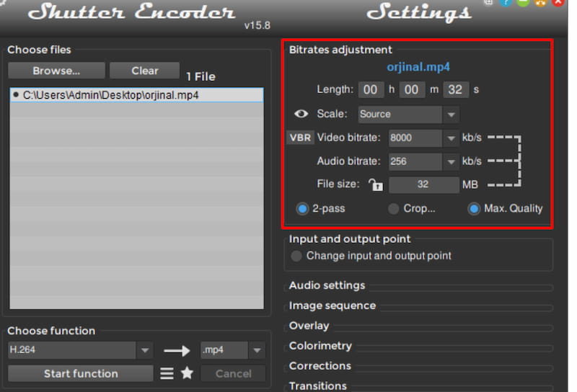This screenshot has width=577, height=392.
Task: Click the eye preview icon beside Scale
Action: click(x=301, y=114)
